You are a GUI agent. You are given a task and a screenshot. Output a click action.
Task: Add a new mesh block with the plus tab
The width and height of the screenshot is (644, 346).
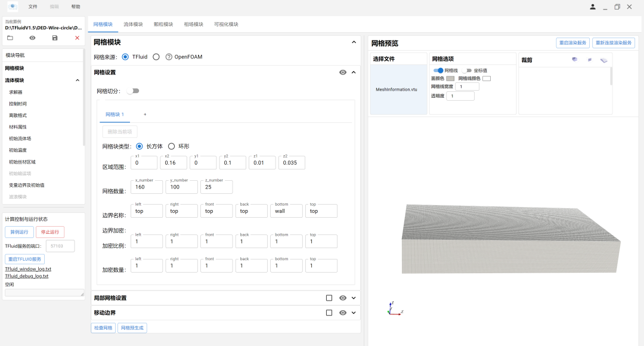click(145, 115)
